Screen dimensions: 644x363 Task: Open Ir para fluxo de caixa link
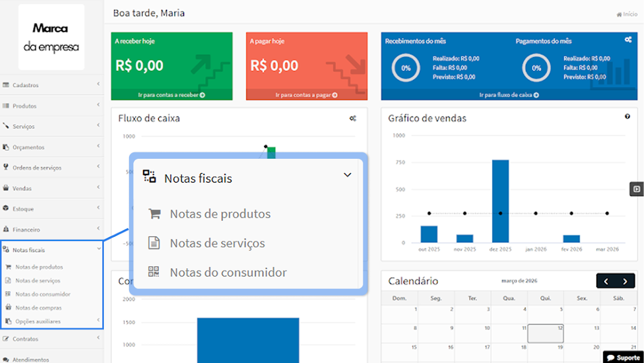point(509,95)
